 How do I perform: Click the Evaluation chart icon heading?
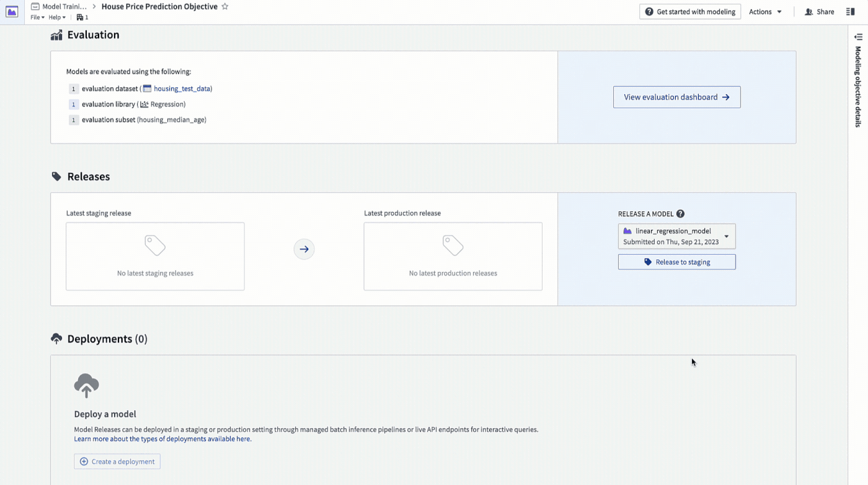pyautogui.click(x=56, y=35)
